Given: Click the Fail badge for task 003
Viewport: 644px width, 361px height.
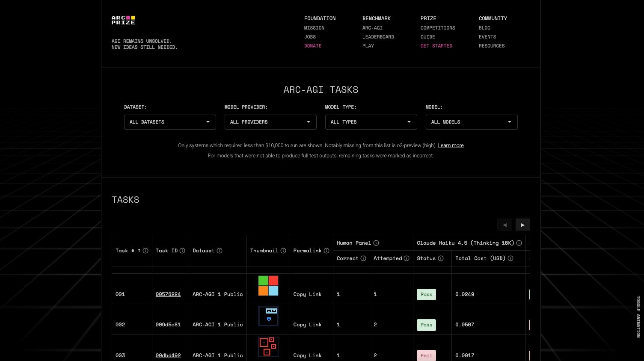Looking at the screenshot, I should tap(426, 355).
